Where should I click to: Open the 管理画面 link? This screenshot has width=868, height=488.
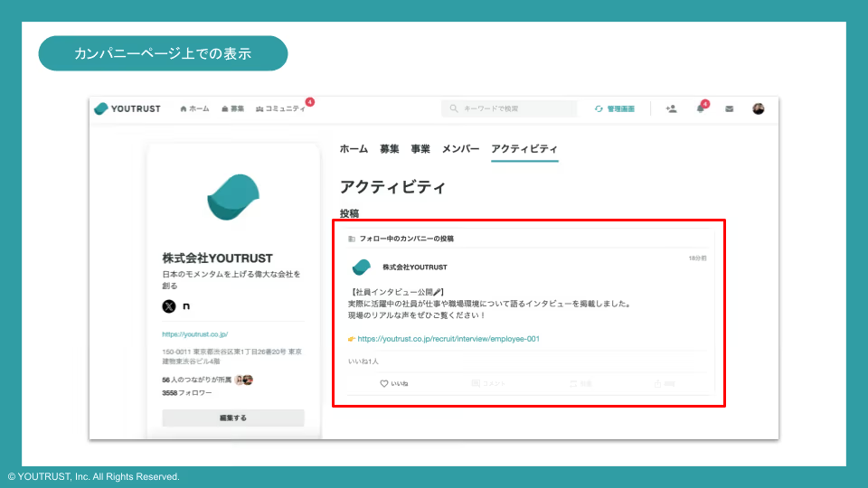(615, 109)
